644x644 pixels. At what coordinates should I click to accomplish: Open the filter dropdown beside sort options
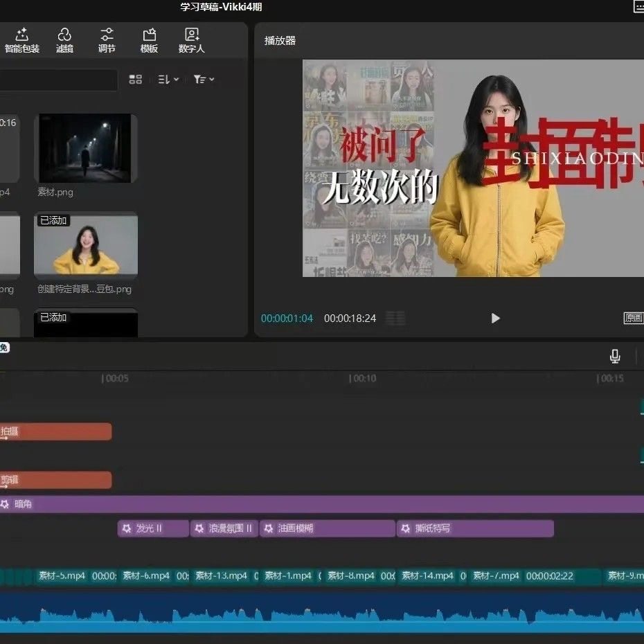[203, 79]
